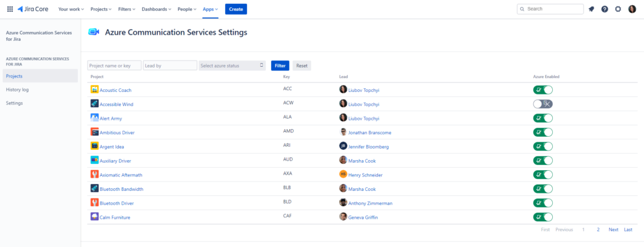Click Jonathan Branscome's avatar
Viewport: 644px width, 247px height.
[x=343, y=132]
